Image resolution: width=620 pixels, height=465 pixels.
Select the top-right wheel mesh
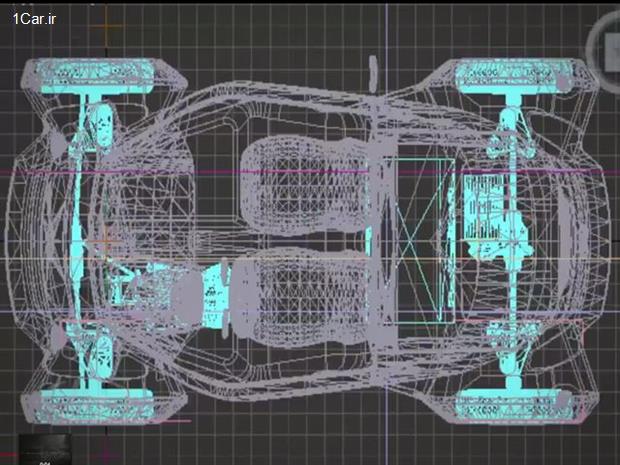513,76
